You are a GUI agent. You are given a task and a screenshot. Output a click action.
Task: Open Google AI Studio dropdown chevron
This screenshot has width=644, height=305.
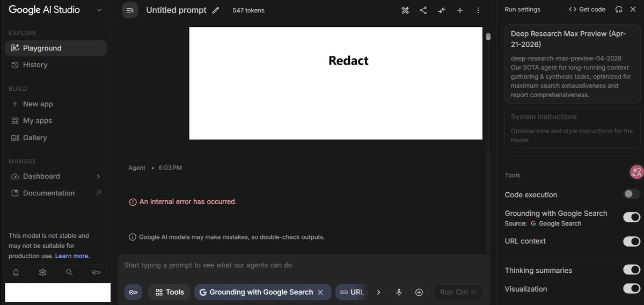coord(99,10)
